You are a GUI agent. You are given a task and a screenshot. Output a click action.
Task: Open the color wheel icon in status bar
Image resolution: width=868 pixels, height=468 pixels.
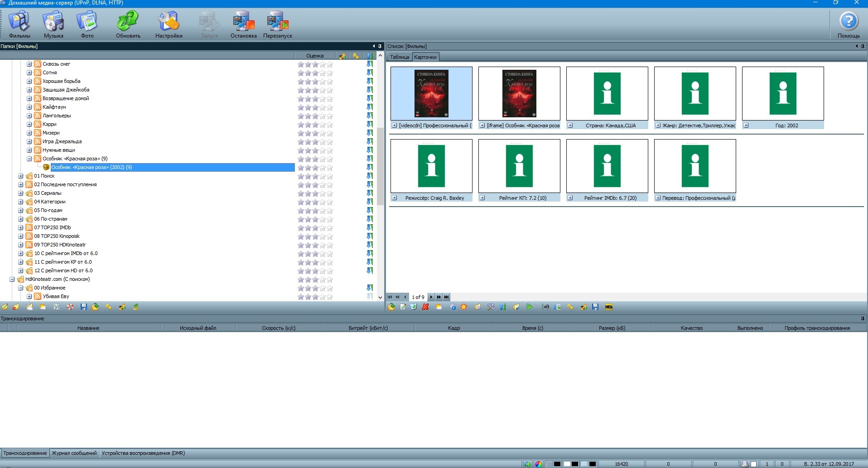coord(539,464)
